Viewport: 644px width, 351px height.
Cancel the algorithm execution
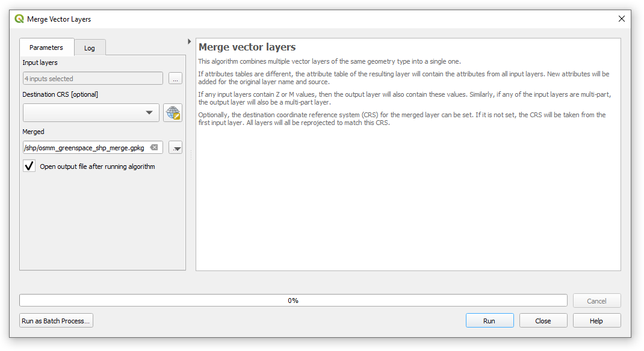[x=596, y=300]
